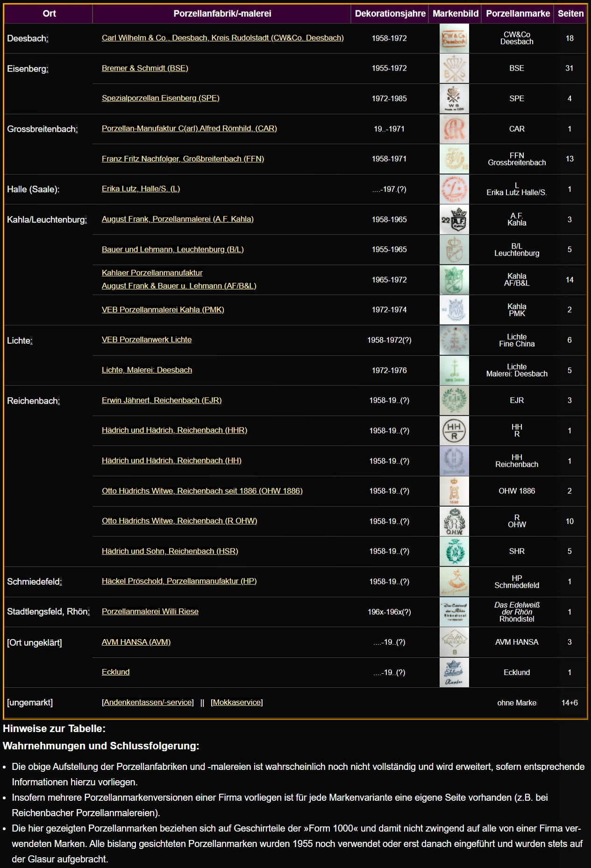
Task: Open Hädrich und Hädrich, Reichenbach (HH) link
Action: pos(171,461)
